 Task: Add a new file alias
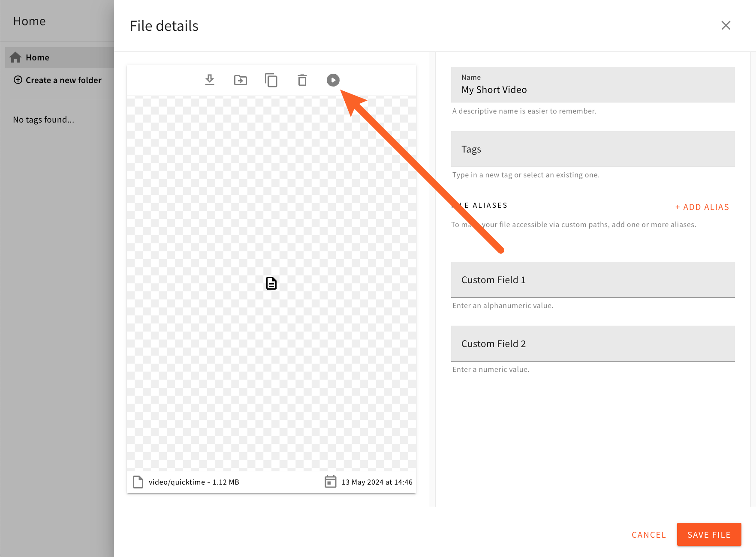(x=702, y=207)
